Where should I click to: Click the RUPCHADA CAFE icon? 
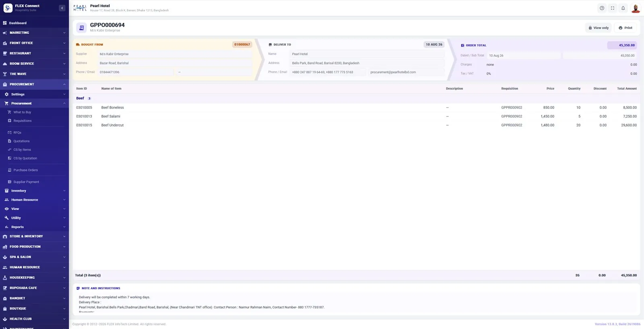coord(5,288)
